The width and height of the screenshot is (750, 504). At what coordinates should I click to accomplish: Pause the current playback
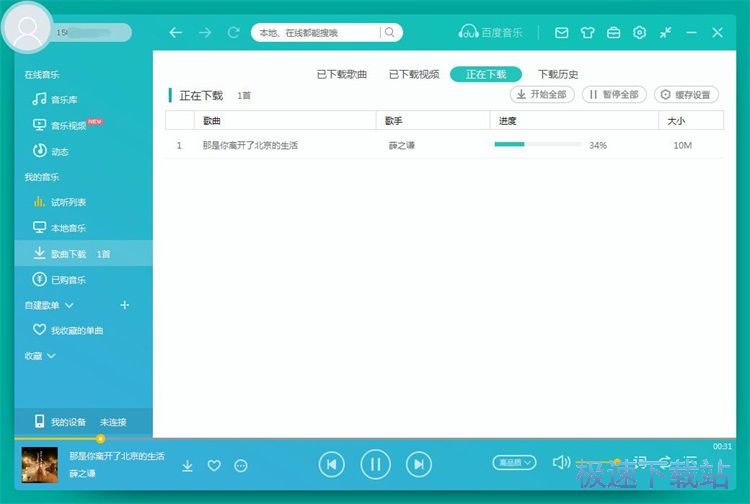click(x=375, y=464)
